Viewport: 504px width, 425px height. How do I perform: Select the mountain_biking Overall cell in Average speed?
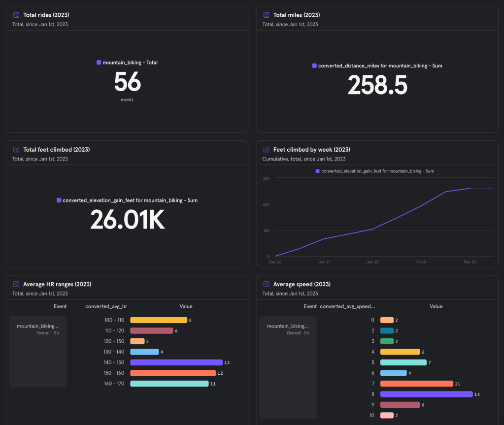288,329
